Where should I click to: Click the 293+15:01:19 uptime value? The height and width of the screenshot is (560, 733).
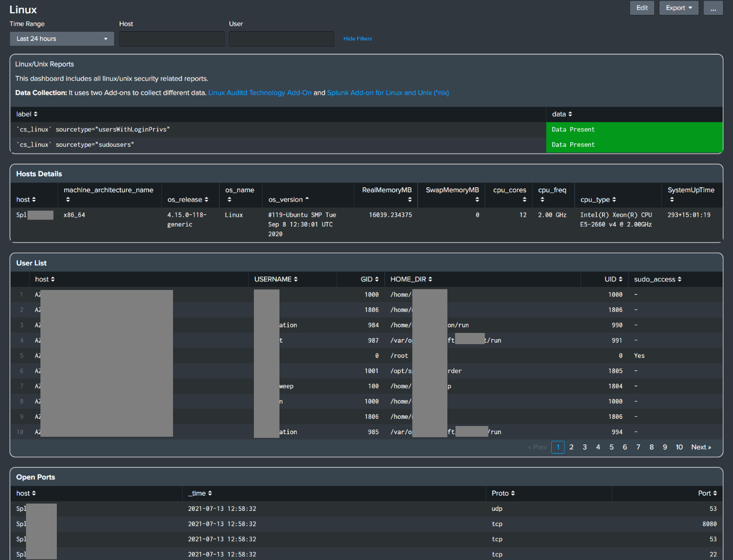(x=689, y=215)
